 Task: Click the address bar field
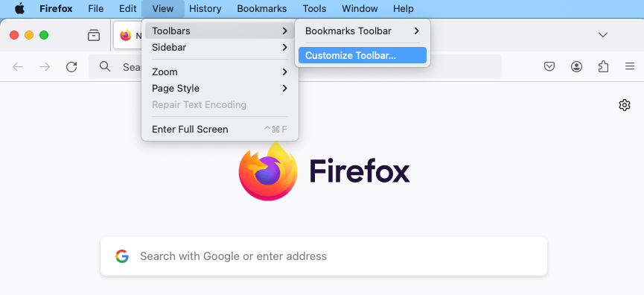295,66
